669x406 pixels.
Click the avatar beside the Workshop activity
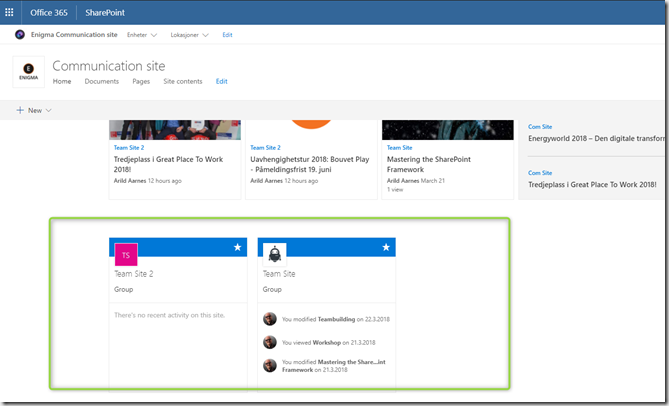[x=270, y=342]
